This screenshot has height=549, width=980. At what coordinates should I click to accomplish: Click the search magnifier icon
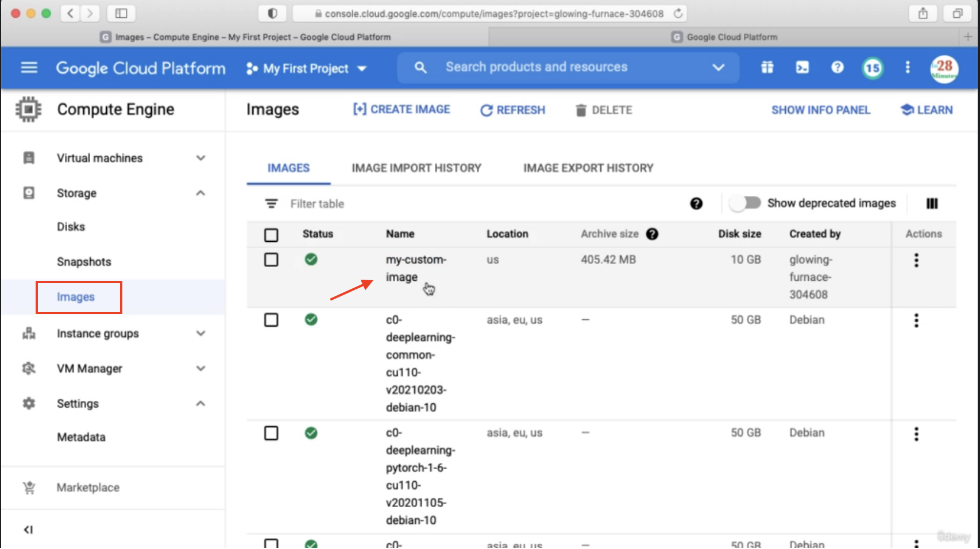420,68
